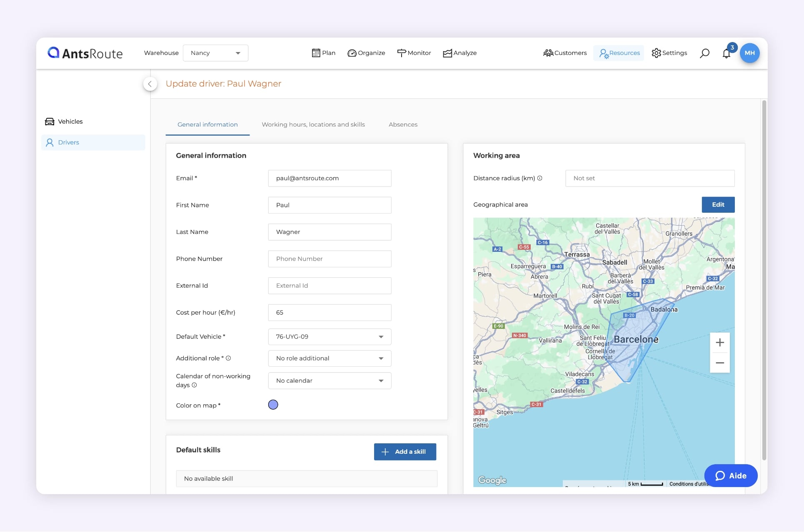The image size is (804, 532).
Task: Click the Distance radius info icon
Action: tap(540, 178)
